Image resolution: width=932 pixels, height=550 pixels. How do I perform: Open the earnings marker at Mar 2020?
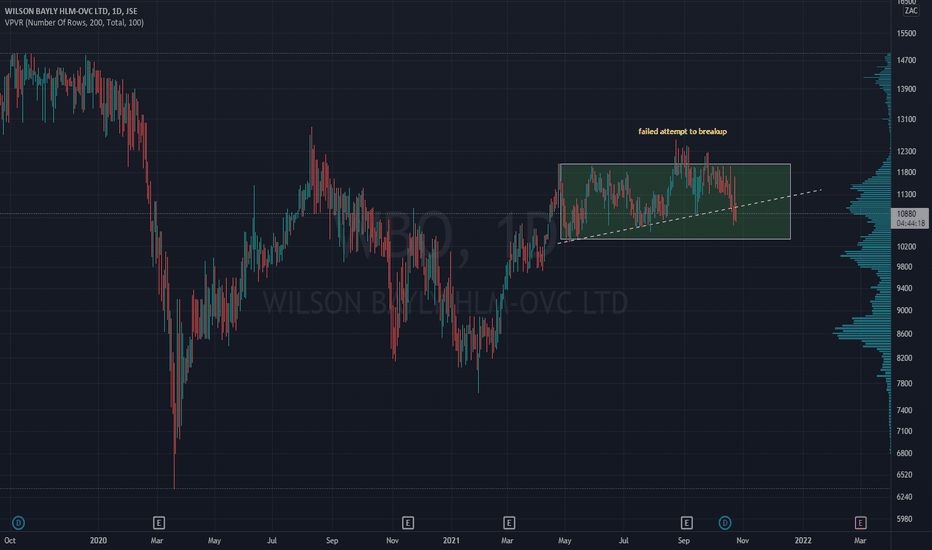pyautogui.click(x=159, y=523)
